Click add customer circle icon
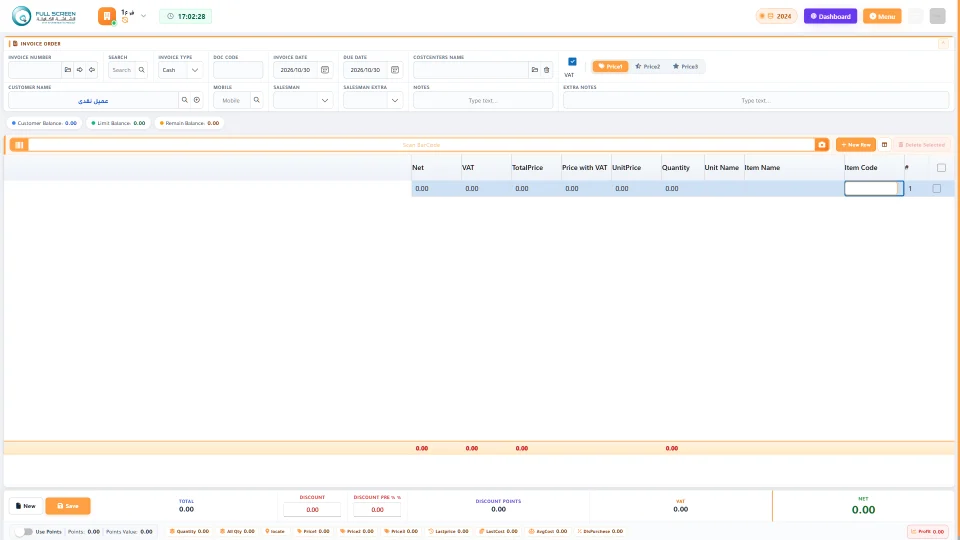Image resolution: width=960 pixels, height=540 pixels. click(x=197, y=100)
